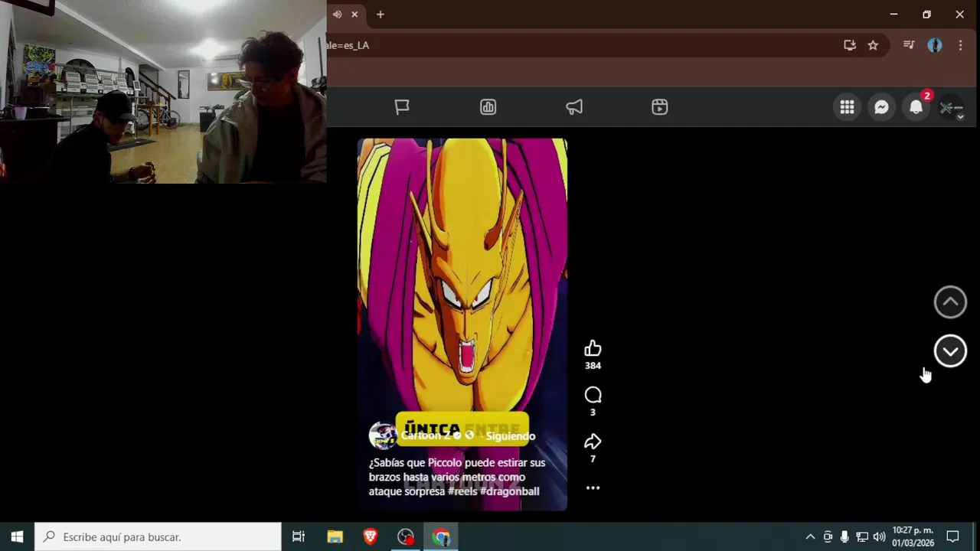Open Facebook Pages flag icon
This screenshot has height=551, width=980.
(402, 107)
